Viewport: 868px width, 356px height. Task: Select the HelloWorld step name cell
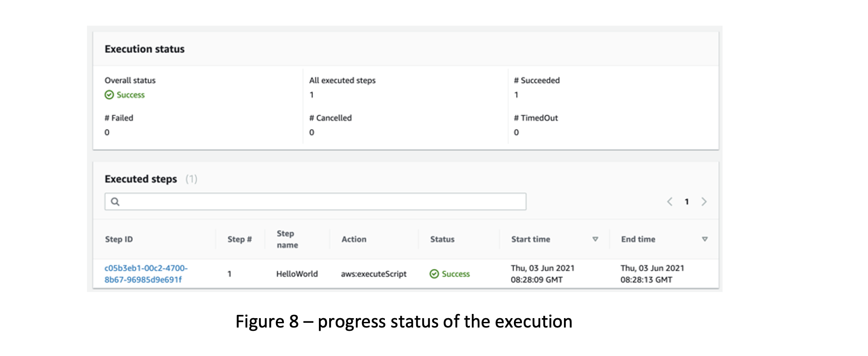(x=297, y=274)
